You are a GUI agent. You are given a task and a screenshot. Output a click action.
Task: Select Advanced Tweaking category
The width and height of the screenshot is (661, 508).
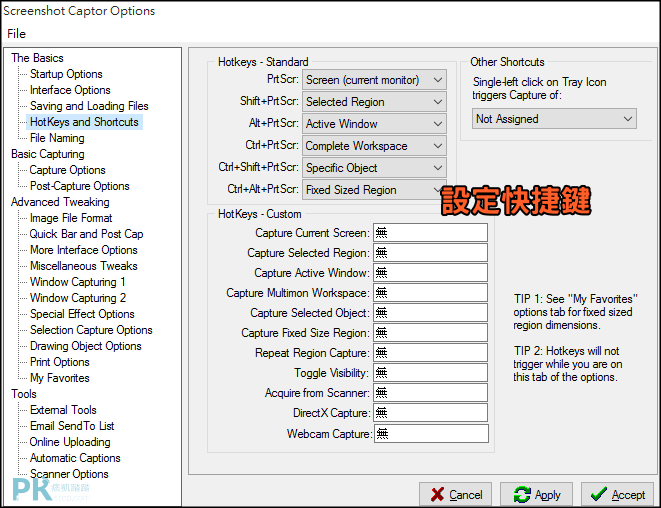[x=60, y=202]
